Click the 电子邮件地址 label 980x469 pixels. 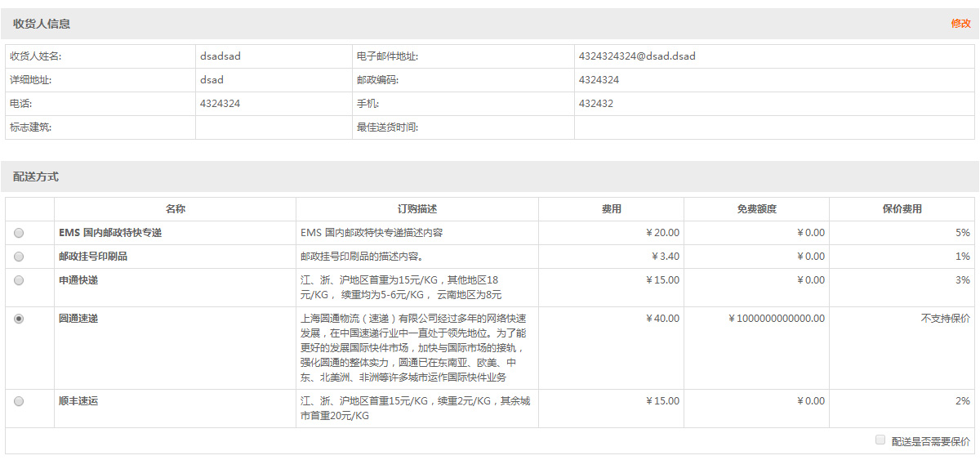[x=387, y=56]
